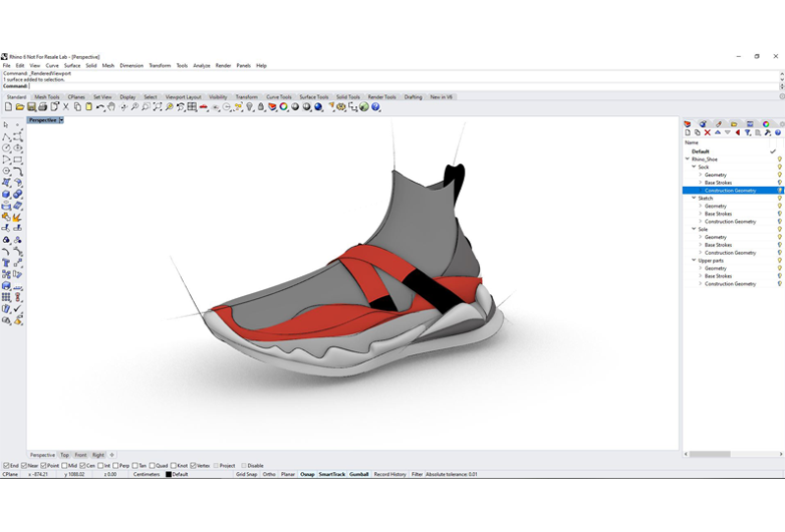
Task: Click the Save icon in Standard toolbar
Action: tap(31, 107)
